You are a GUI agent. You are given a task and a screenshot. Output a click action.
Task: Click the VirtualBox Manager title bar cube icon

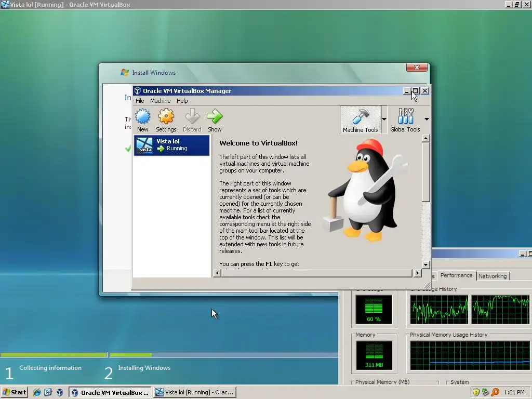137,90
